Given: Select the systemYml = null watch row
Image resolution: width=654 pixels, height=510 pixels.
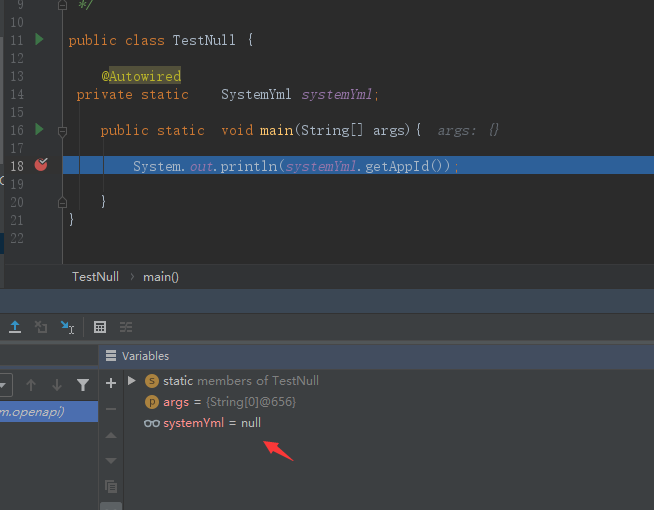Looking at the screenshot, I should pos(389,423).
